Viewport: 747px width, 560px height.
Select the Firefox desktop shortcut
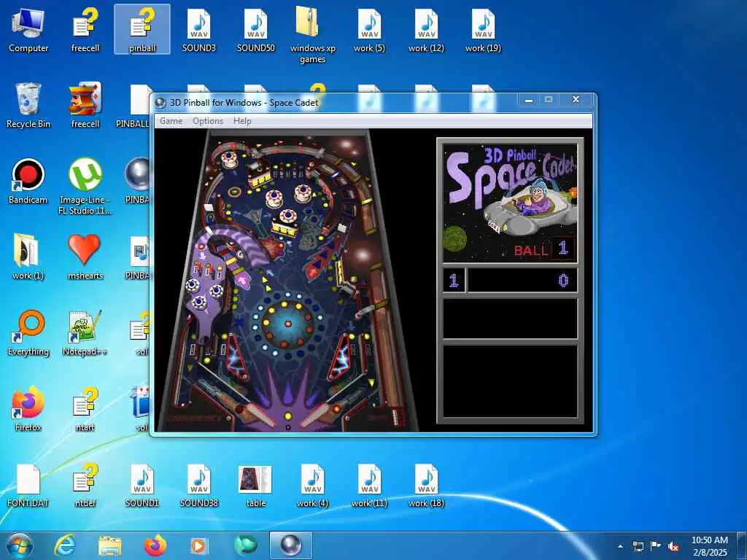coord(28,408)
